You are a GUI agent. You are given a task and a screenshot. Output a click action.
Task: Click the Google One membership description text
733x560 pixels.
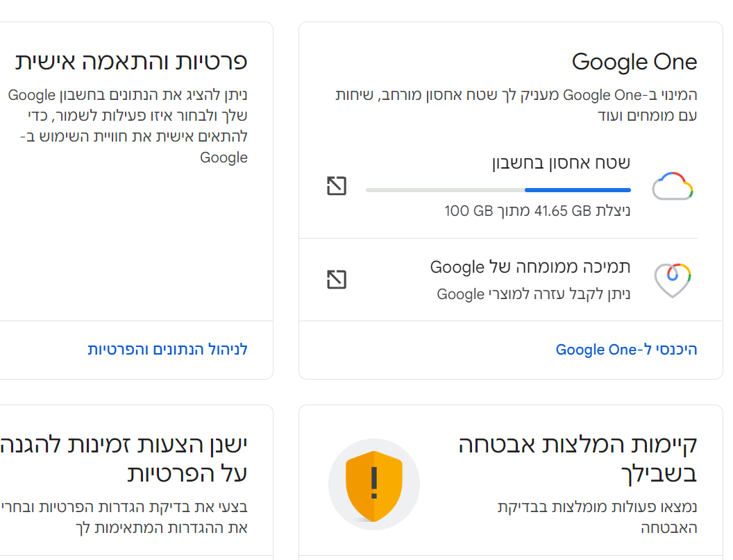pos(516,105)
